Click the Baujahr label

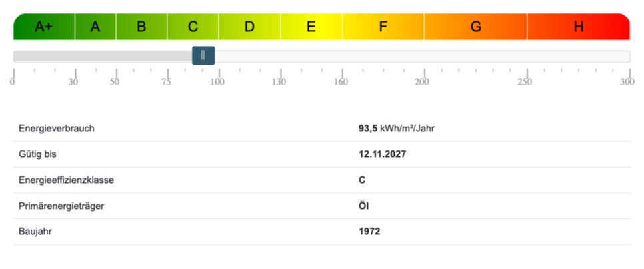[35, 232]
